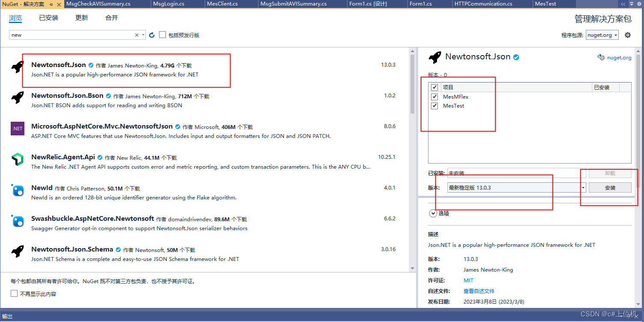Open MesClient.cs document tab
Image resolution: width=644 pixels, height=322 pixels.
[222, 4]
